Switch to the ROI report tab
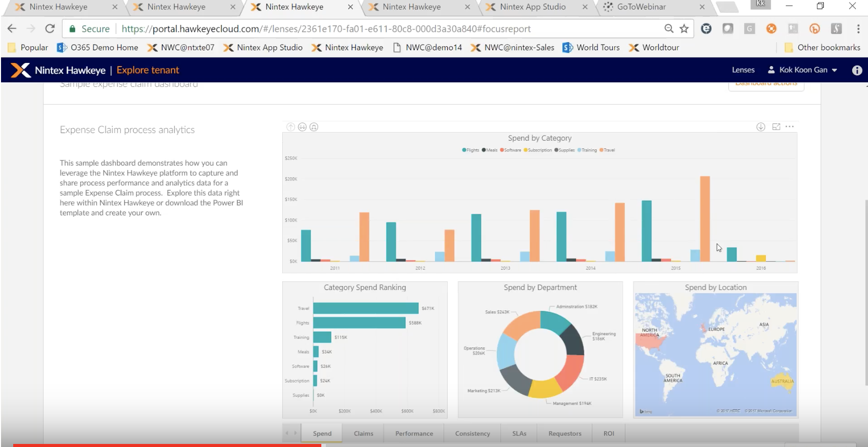The width and height of the screenshot is (868, 447). pyautogui.click(x=609, y=433)
